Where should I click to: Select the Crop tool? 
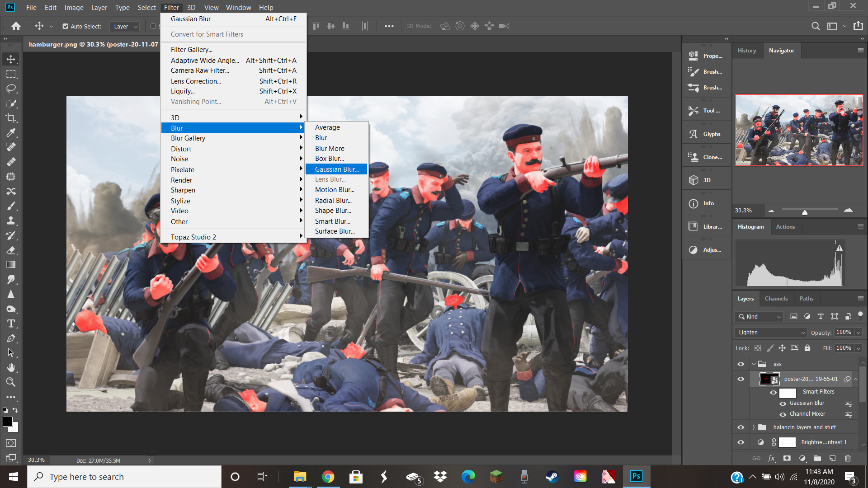pyautogui.click(x=11, y=118)
